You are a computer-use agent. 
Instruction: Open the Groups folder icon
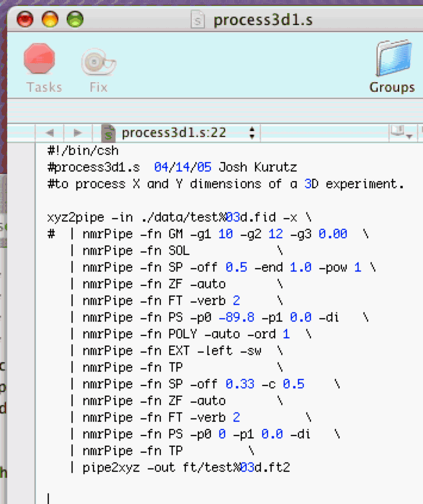tap(392, 59)
